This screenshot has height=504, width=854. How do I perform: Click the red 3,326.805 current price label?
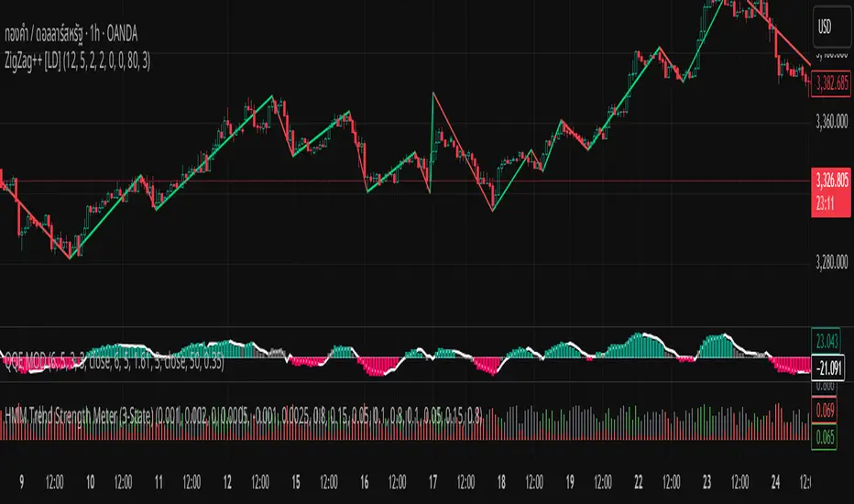click(x=831, y=192)
